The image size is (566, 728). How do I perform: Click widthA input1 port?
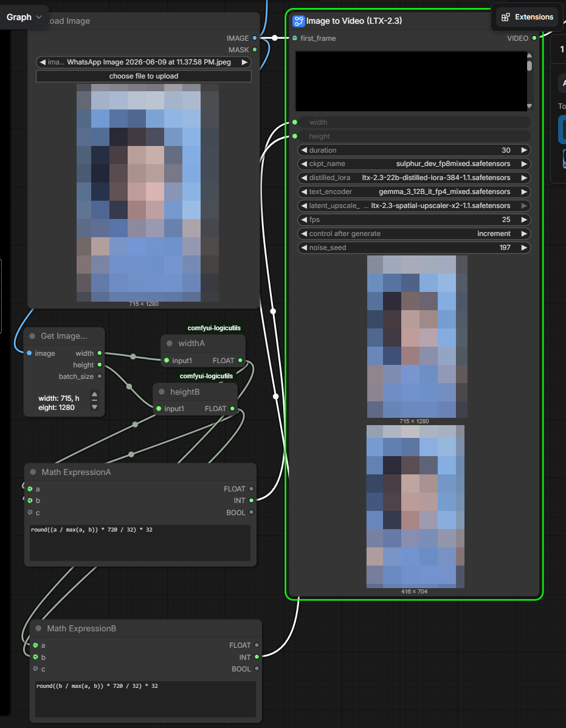tap(167, 360)
